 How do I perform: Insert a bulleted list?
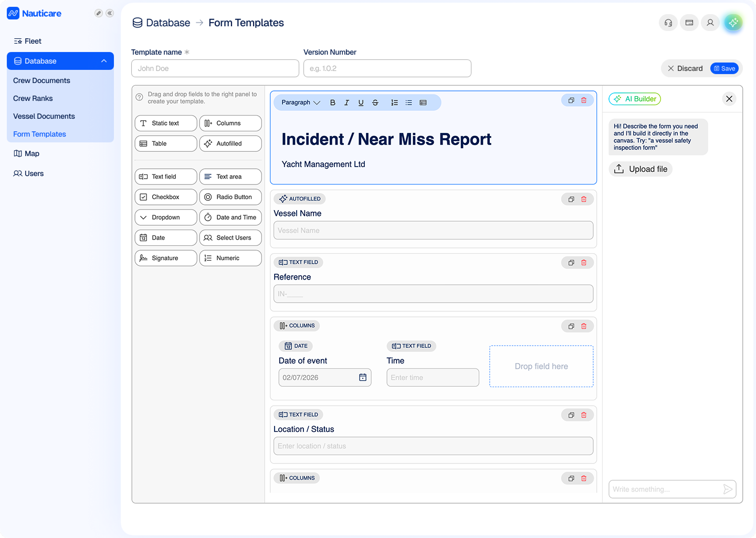pyautogui.click(x=408, y=102)
